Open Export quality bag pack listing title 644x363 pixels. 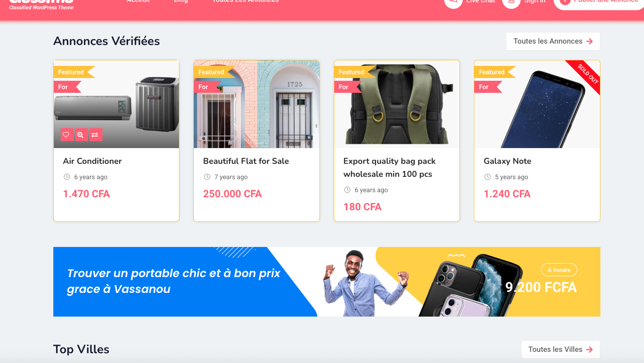pyautogui.click(x=389, y=168)
